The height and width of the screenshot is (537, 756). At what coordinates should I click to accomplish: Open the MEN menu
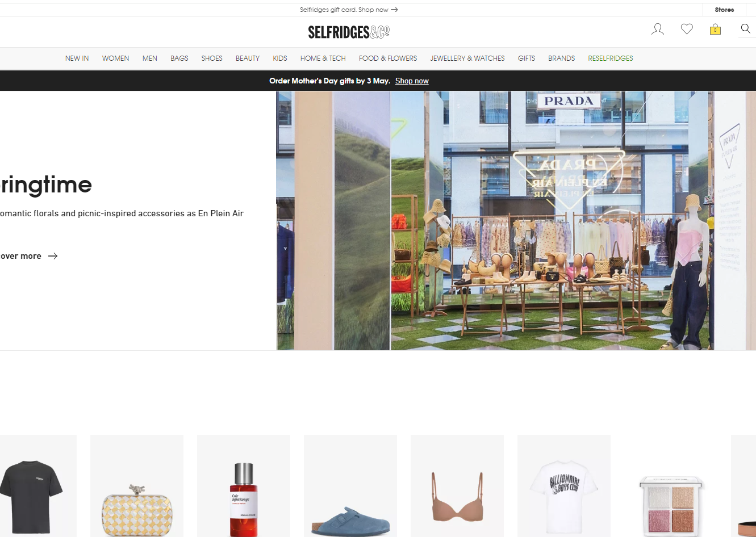[x=150, y=58]
